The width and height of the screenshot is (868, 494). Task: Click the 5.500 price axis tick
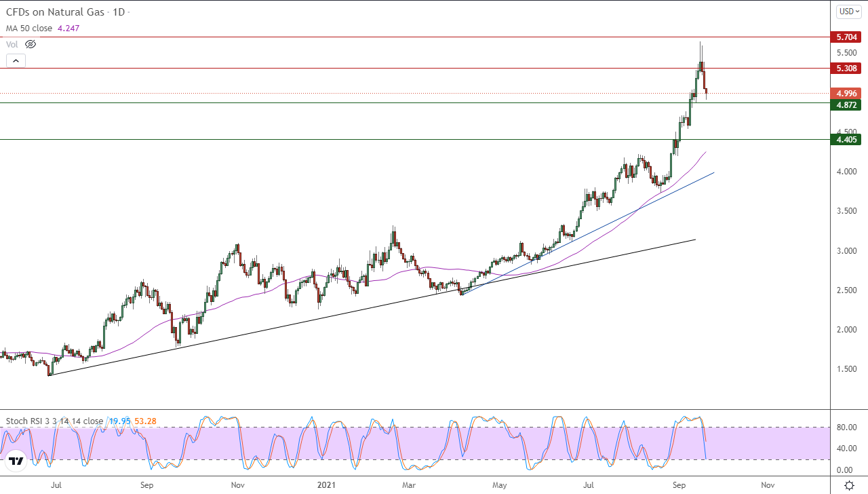click(848, 53)
